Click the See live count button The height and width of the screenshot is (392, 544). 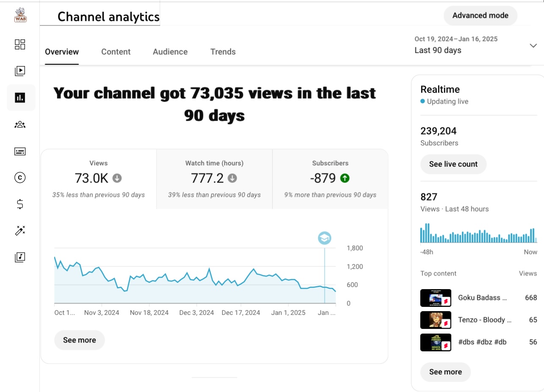point(453,164)
